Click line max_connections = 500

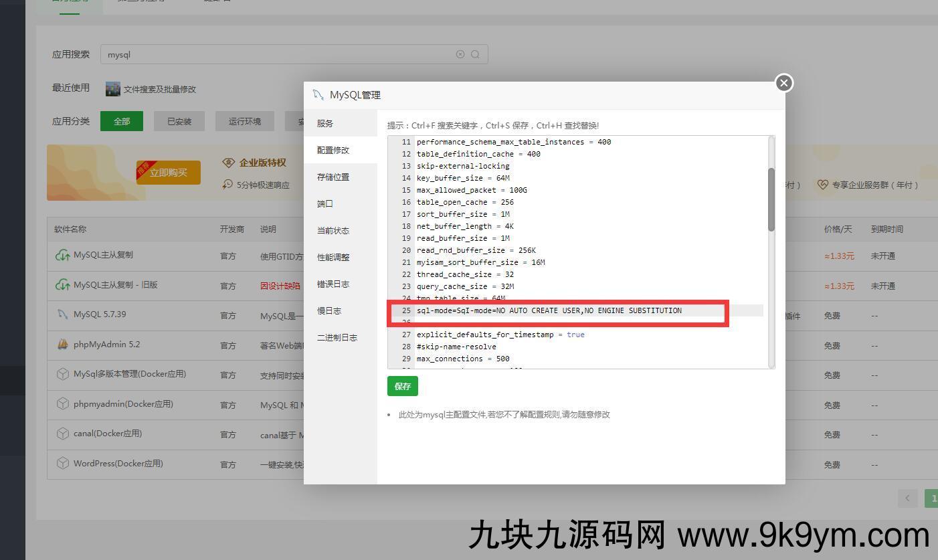click(463, 359)
